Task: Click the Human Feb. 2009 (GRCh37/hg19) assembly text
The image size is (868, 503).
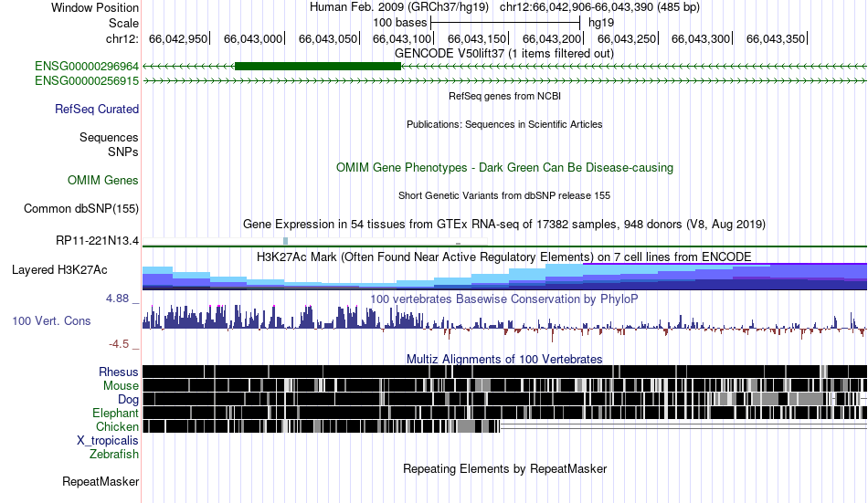Action: (399, 7)
